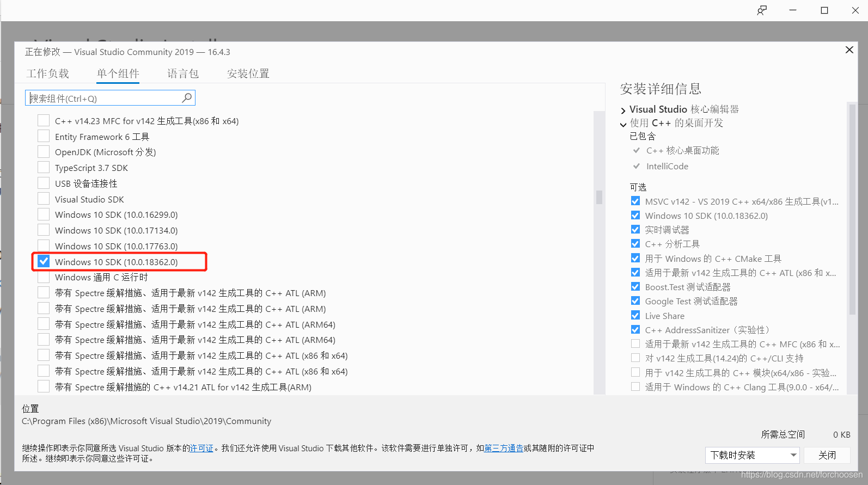
Task: Click the install path C:\Program Files (x86) text
Action: click(x=146, y=421)
